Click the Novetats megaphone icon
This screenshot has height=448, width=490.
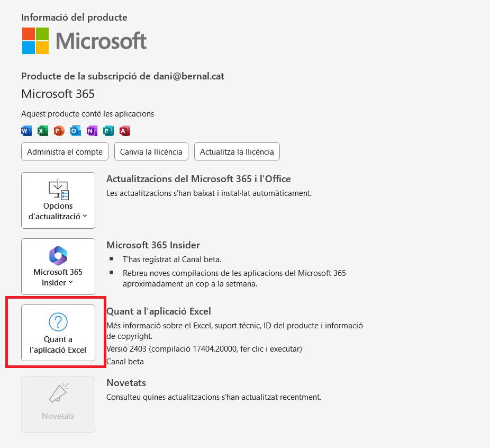[x=59, y=393]
